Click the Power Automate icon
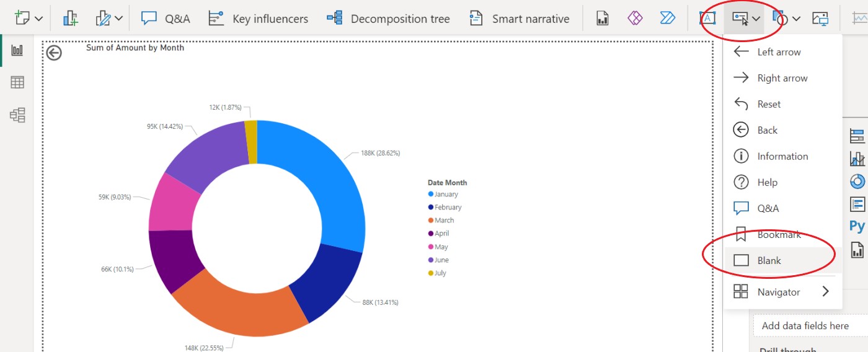 [668, 18]
